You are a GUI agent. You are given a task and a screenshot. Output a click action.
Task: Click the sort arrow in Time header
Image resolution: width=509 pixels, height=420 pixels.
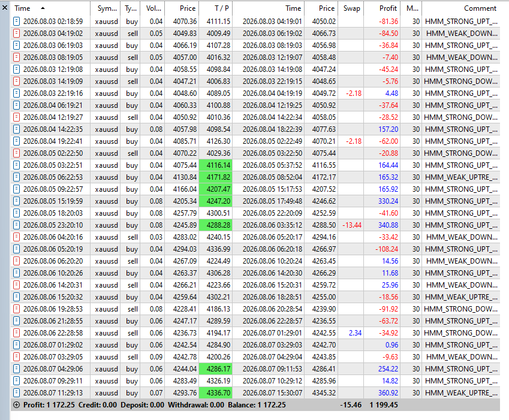click(43, 8)
